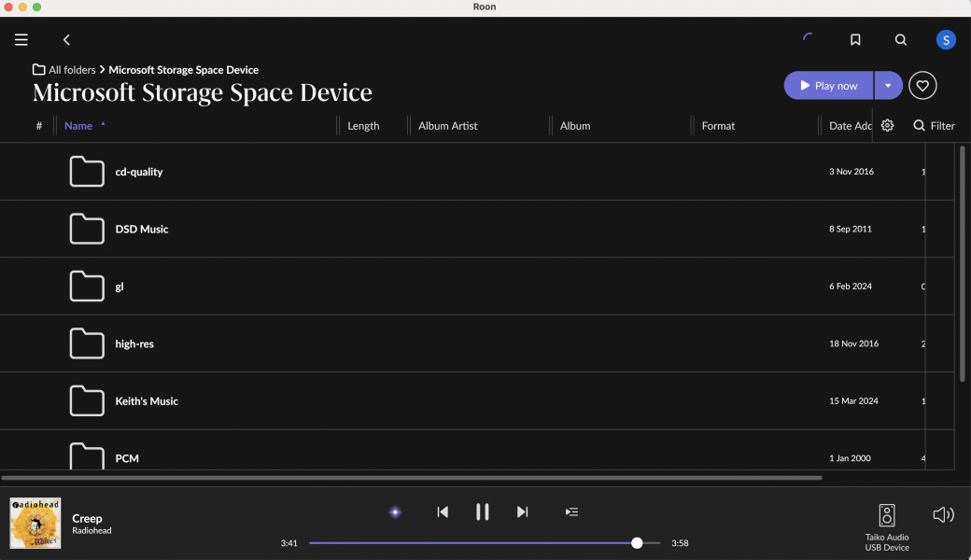Select the cd-quality folder name
Viewport: 971px width, 560px height.
coord(139,172)
